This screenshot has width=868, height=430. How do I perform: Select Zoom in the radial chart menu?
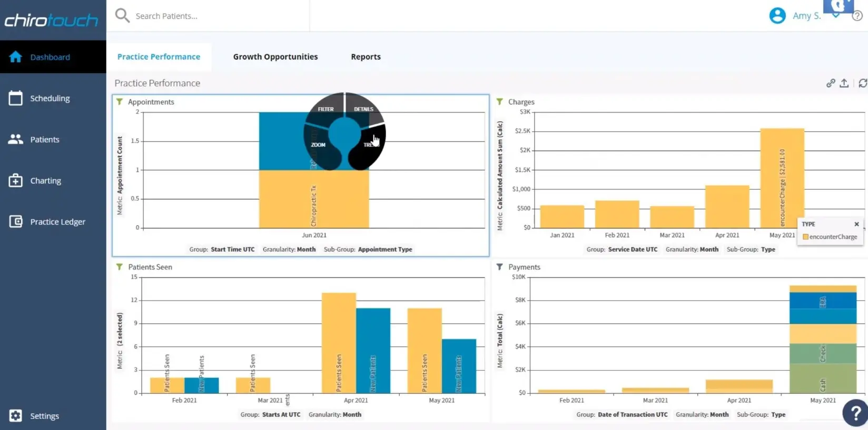point(318,145)
